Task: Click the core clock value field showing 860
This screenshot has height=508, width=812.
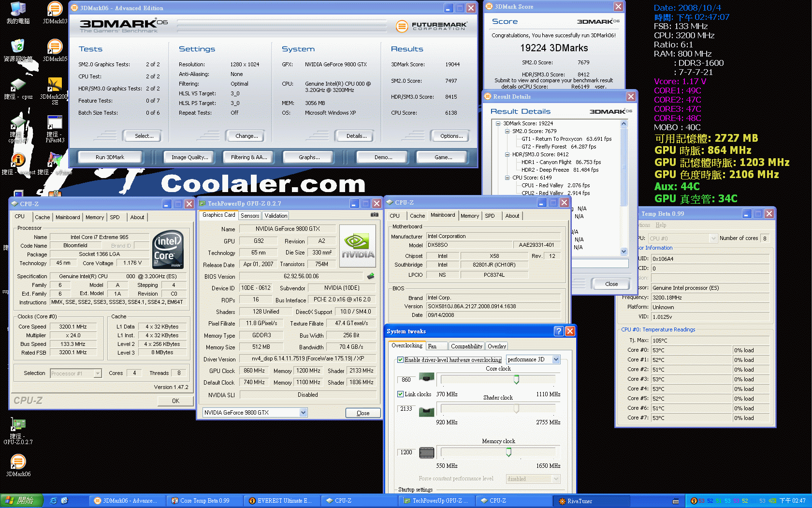Action: 406,380
